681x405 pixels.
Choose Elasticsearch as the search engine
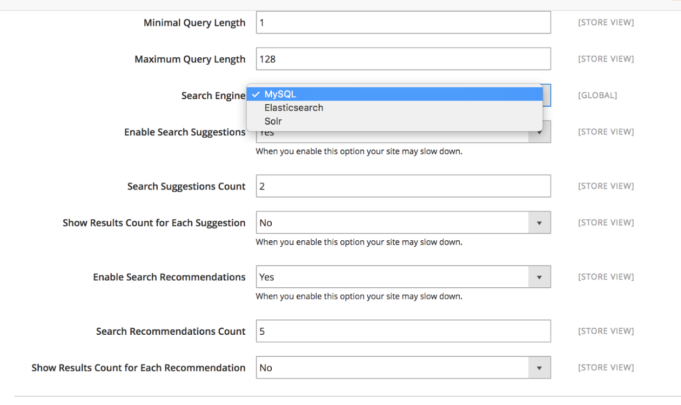[x=293, y=108]
